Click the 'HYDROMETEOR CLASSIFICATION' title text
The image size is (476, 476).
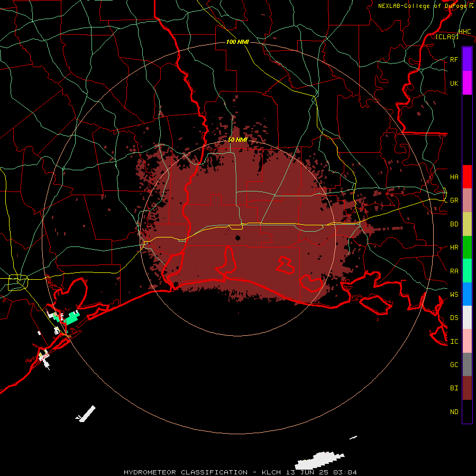(x=186, y=472)
